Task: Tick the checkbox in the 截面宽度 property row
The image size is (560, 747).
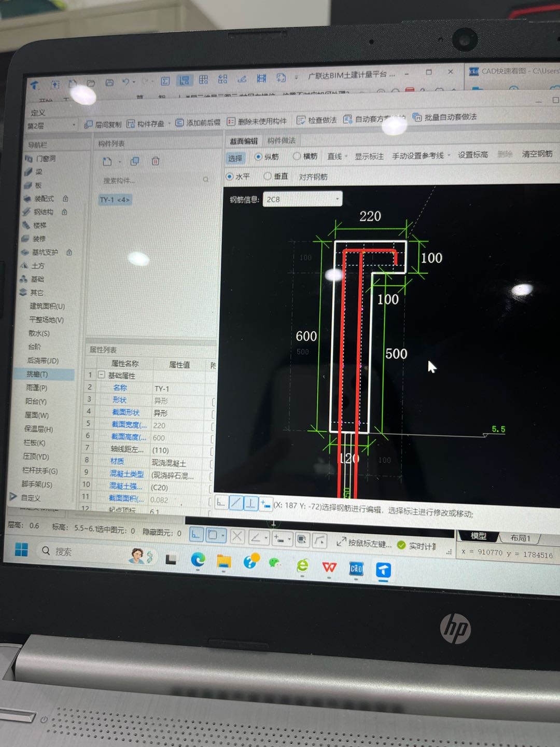Action: 213,426
